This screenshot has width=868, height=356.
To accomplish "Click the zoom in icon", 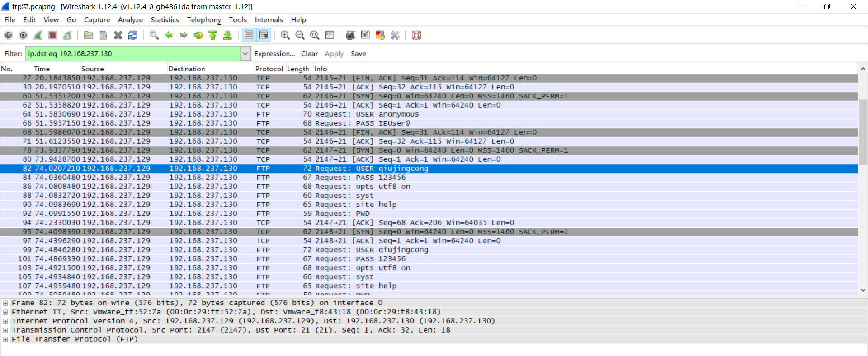I will 285,35.
